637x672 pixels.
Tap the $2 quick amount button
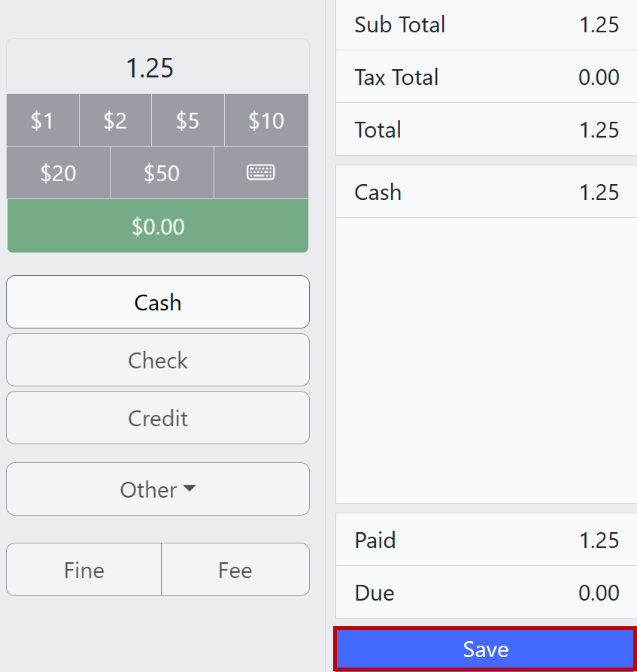(x=115, y=120)
